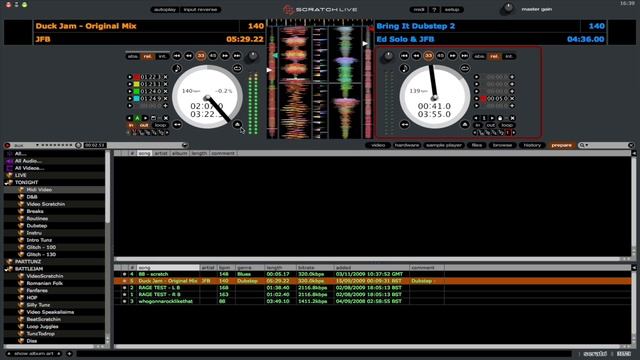The height and width of the screenshot is (360, 640).
Task: Select the Dubstep crate
Action: pyautogui.click(x=37, y=226)
